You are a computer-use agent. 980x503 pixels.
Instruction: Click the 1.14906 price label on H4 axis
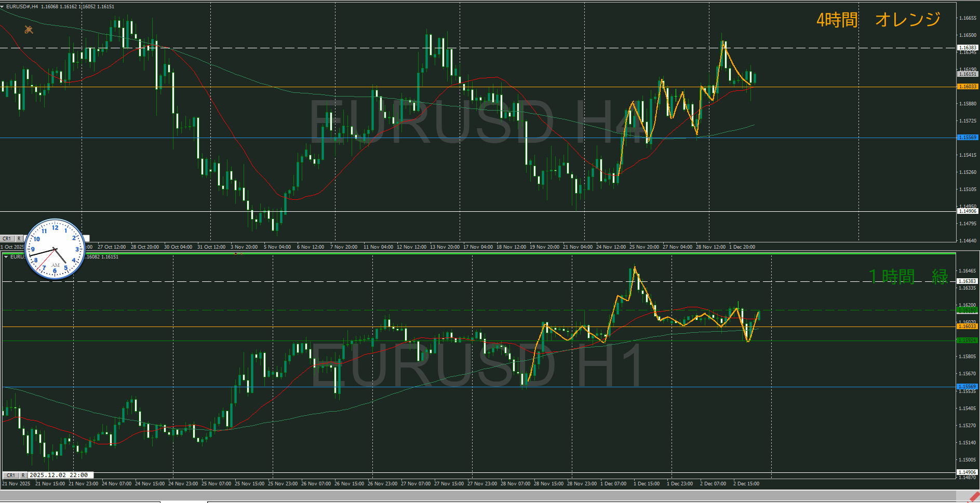(967, 211)
